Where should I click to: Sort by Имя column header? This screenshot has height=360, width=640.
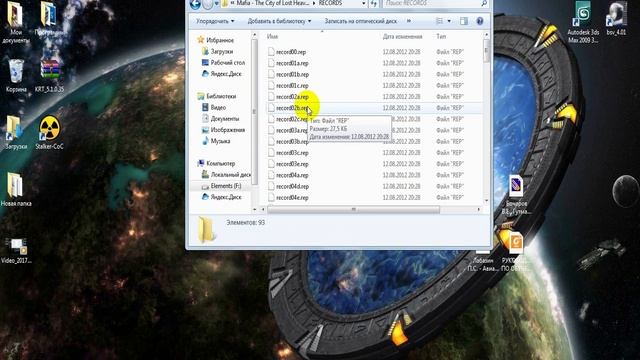pos(272,36)
